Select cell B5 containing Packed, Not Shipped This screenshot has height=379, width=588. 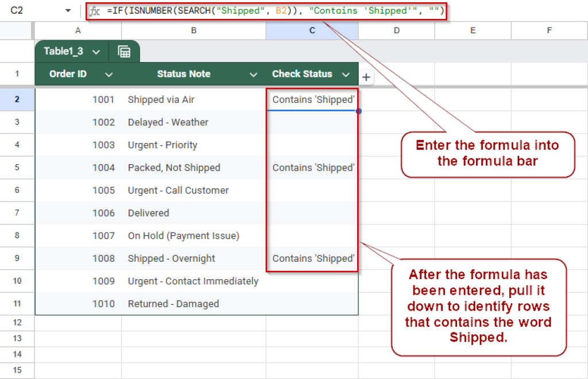194,168
